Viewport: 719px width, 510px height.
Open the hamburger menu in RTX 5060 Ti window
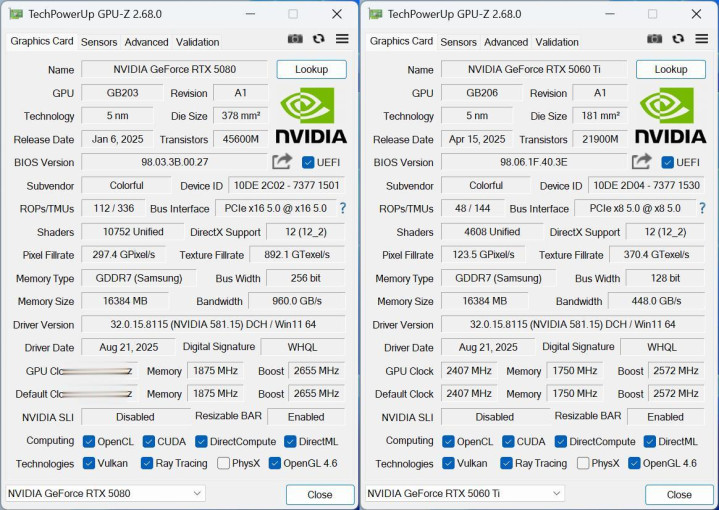(702, 39)
